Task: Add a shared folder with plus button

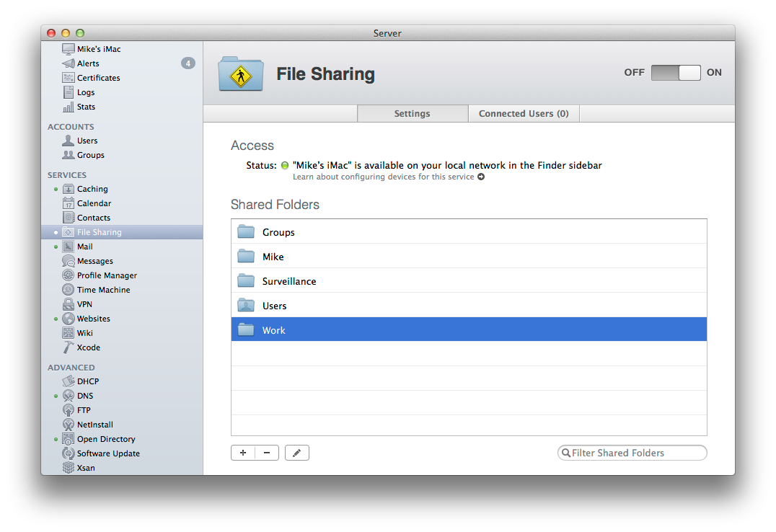Action: pyautogui.click(x=243, y=453)
